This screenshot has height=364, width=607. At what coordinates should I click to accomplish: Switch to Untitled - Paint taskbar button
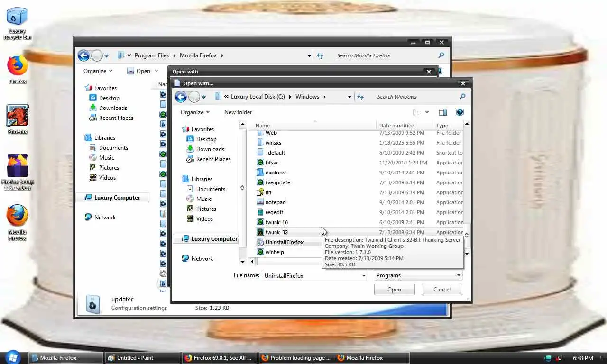coord(142,358)
